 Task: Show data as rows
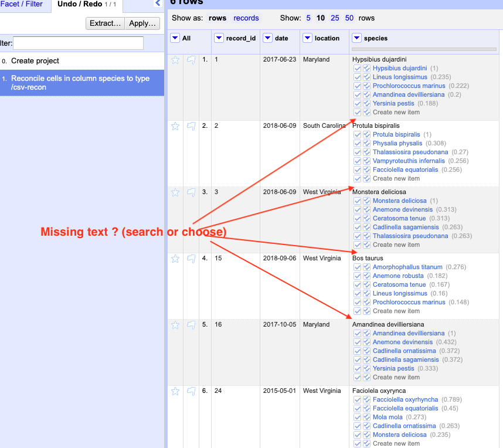point(217,18)
